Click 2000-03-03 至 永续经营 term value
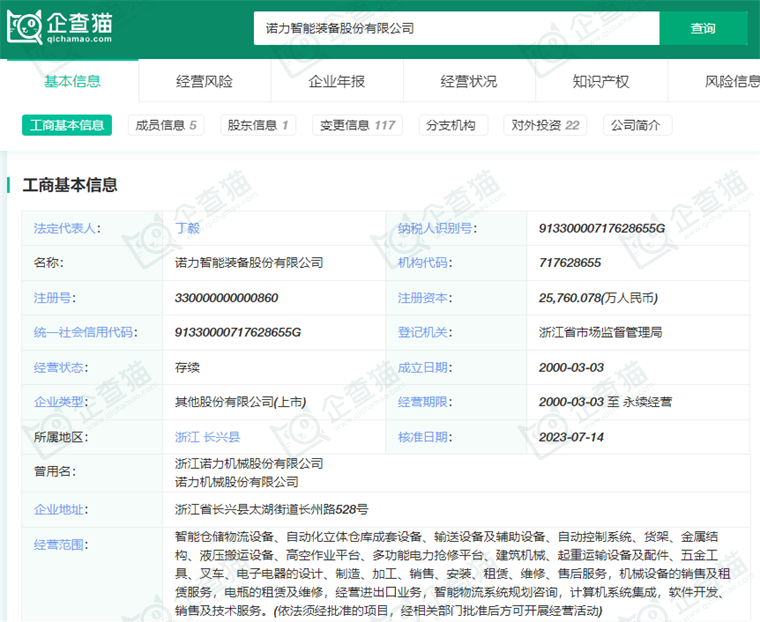The width and height of the screenshot is (760, 622). [605, 401]
